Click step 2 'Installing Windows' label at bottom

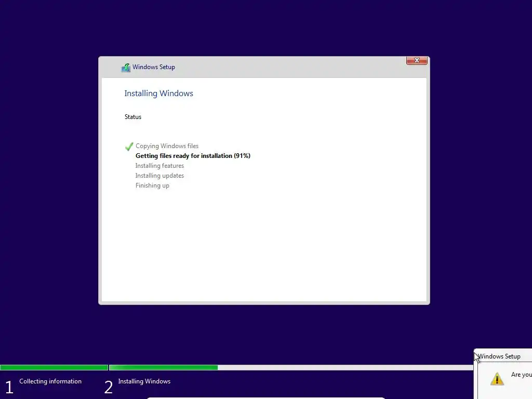pyautogui.click(x=144, y=381)
